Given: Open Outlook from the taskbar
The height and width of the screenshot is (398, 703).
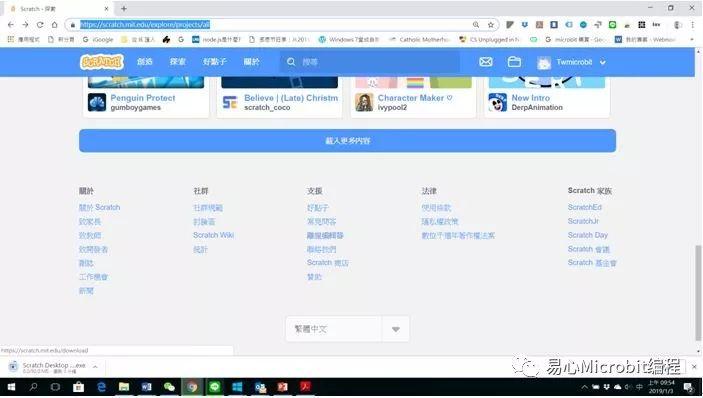Looking at the screenshot, I should (x=260, y=387).
